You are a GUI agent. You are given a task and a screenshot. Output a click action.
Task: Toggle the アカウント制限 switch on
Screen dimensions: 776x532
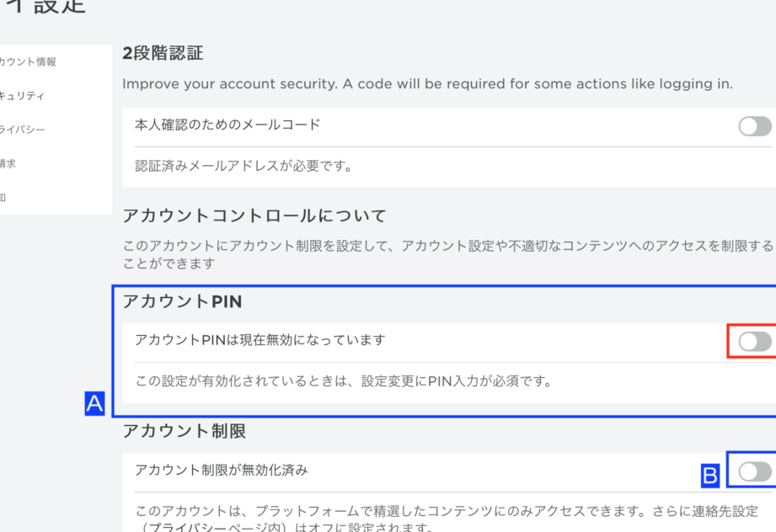(755, 471)
